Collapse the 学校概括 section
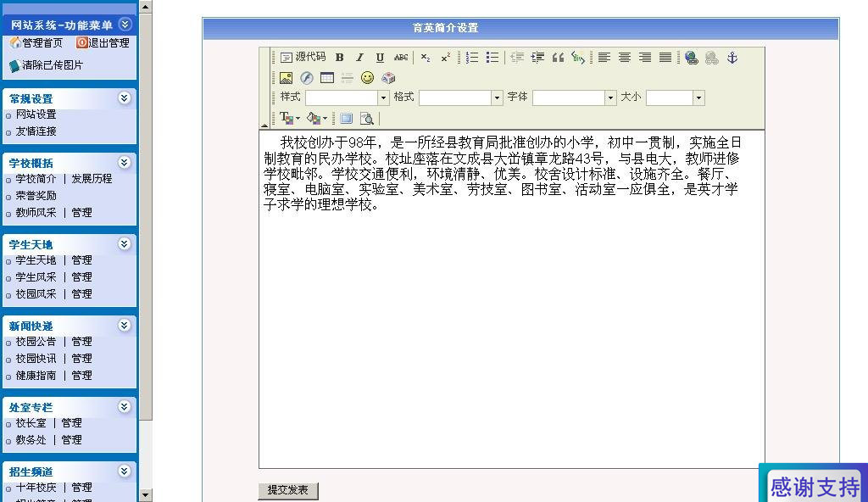The width and height of the screenshot is (868, 502). coord(125,162)
